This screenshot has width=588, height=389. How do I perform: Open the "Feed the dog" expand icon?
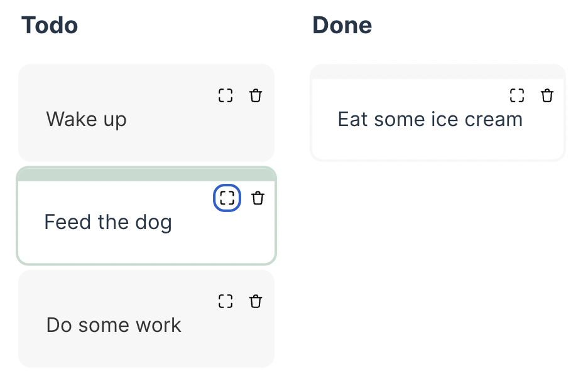point(227,198)
